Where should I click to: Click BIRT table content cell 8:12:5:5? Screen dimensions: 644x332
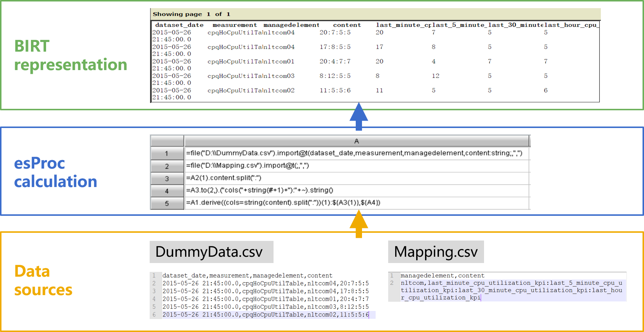335,76
